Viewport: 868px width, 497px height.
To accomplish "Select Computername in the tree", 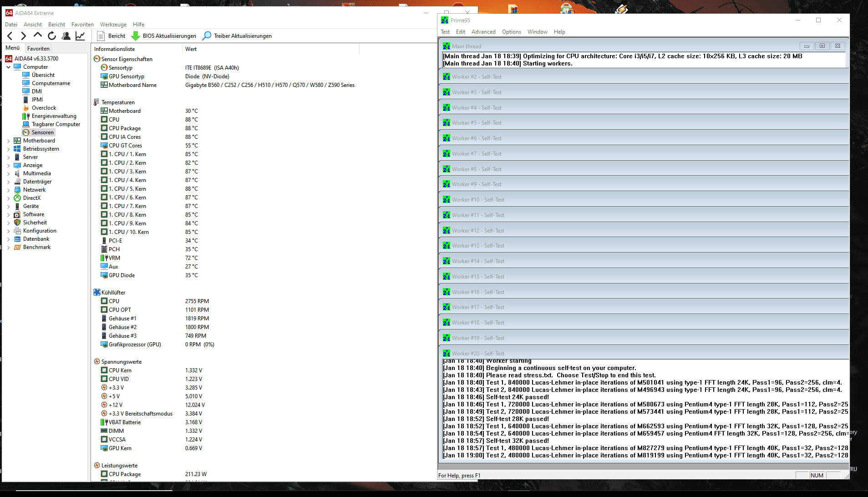I will point(46,83).
